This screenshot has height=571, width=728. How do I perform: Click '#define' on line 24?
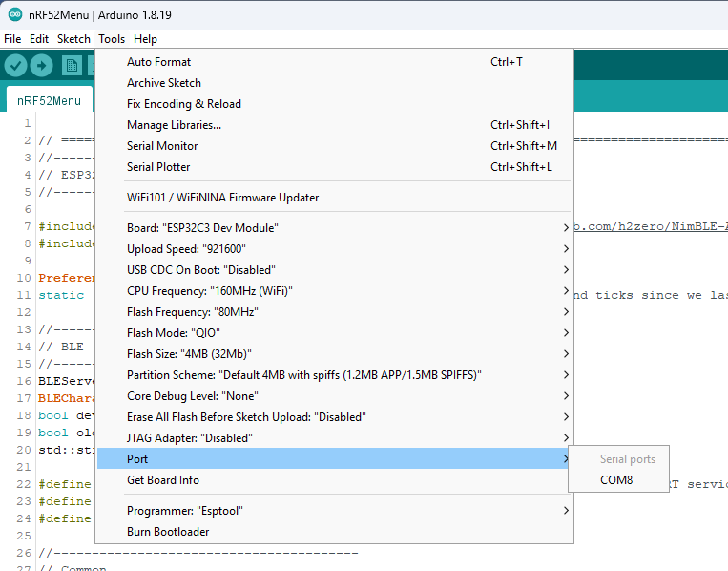point(65,518)
